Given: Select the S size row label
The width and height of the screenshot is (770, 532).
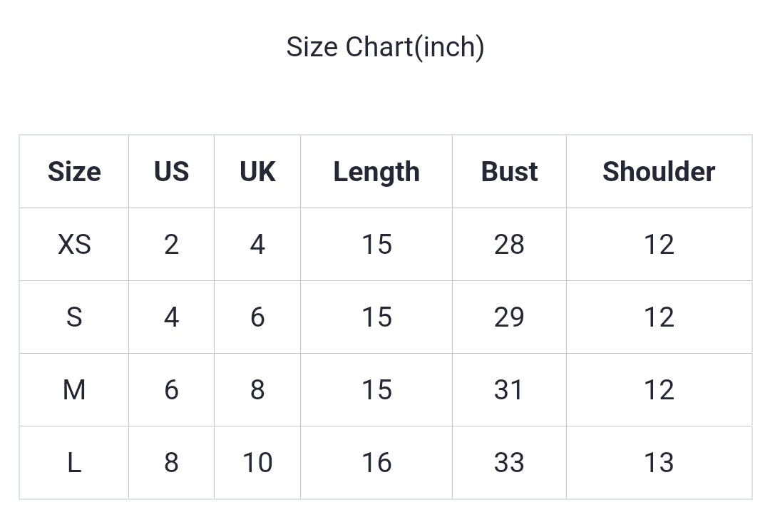Looking at the screenshot, I should tap(74, 317).
